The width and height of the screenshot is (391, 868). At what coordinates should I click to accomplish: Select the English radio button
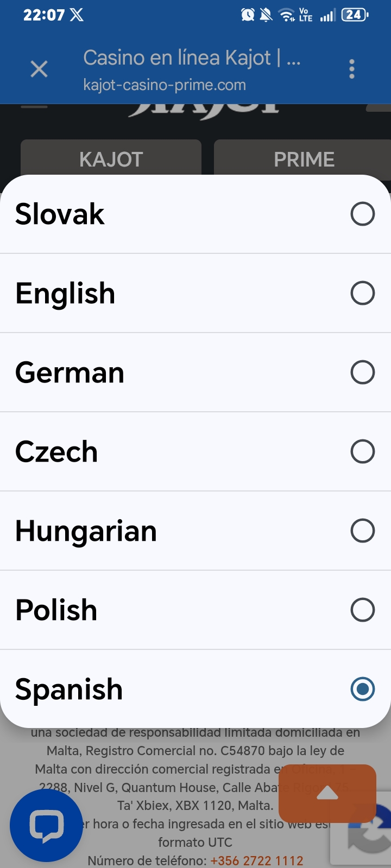[x=363, y=293]
